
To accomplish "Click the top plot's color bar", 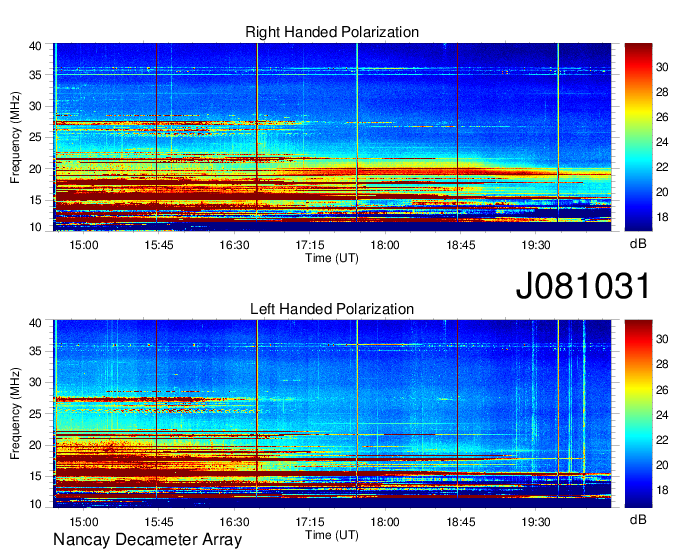I will click(638, 137).
